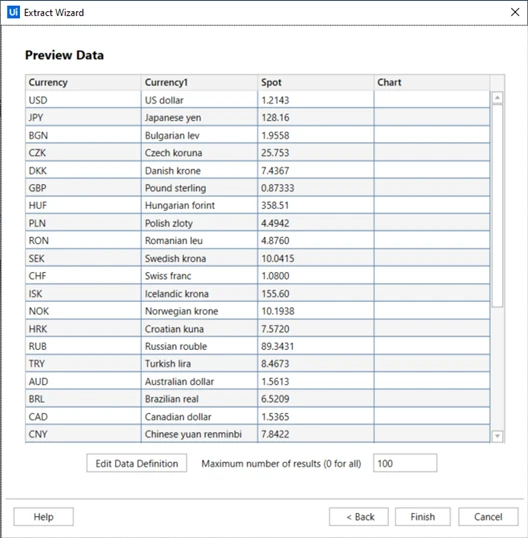Viewport: 528px width, 538px height.
Task: Select the spot value 1.2143
Action: point(316,100)
